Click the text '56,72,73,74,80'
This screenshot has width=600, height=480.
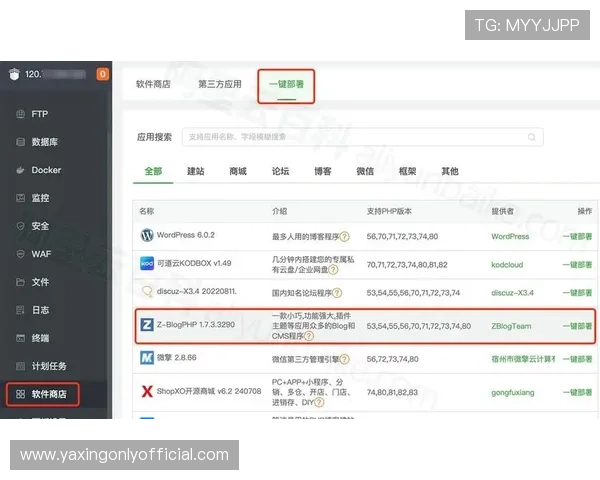(392, 359)
